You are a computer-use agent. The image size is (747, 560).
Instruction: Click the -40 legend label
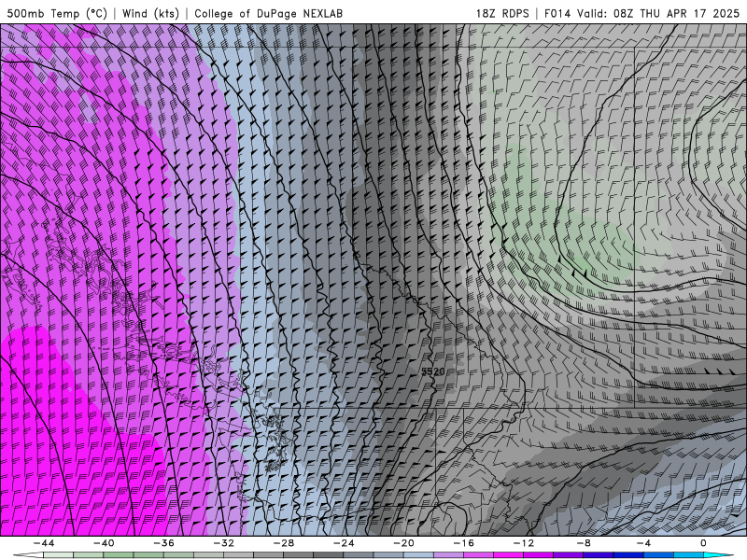104,543
